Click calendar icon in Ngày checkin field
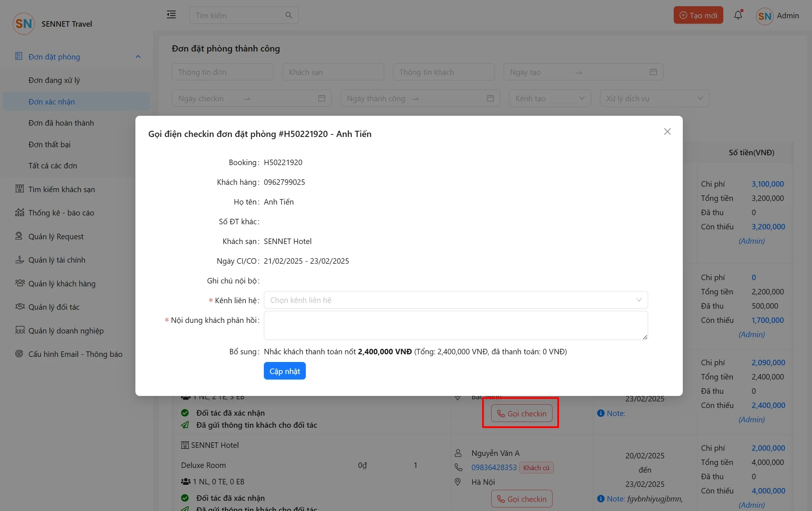The image size is (812, 511). [x=322, y=98]
